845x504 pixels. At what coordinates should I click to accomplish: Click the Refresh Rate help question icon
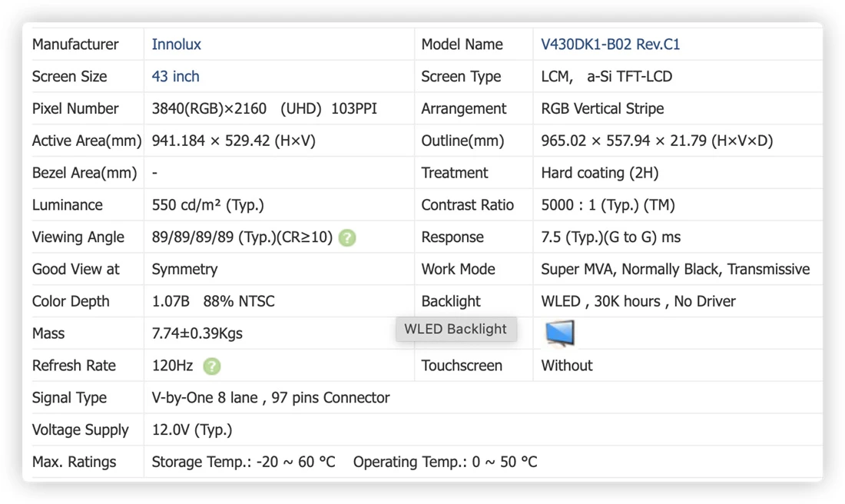click(212, 366)
